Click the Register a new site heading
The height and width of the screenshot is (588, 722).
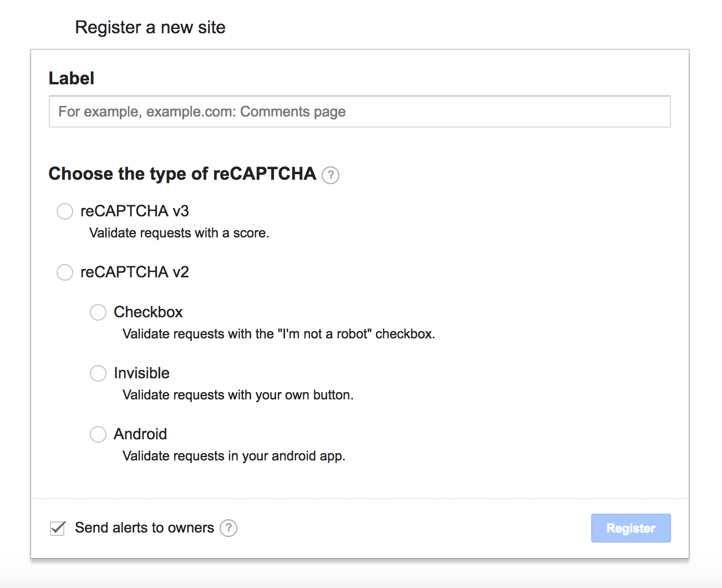[150, 27]
